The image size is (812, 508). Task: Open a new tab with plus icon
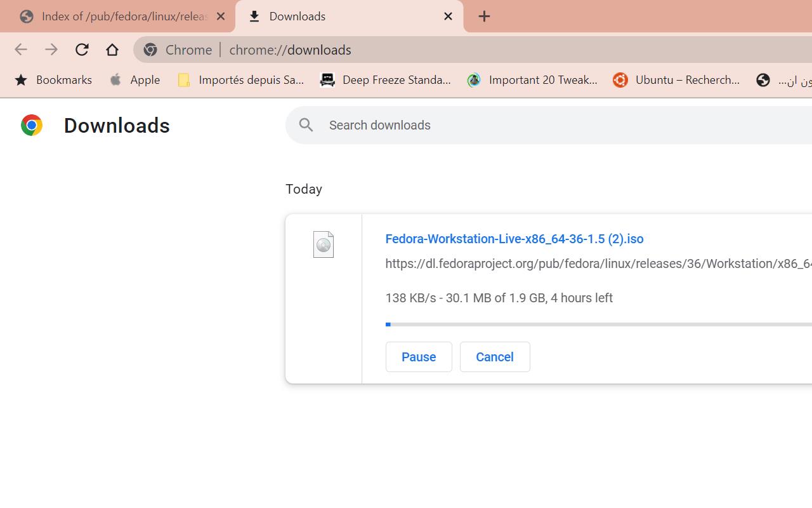[x=484, y=17]
